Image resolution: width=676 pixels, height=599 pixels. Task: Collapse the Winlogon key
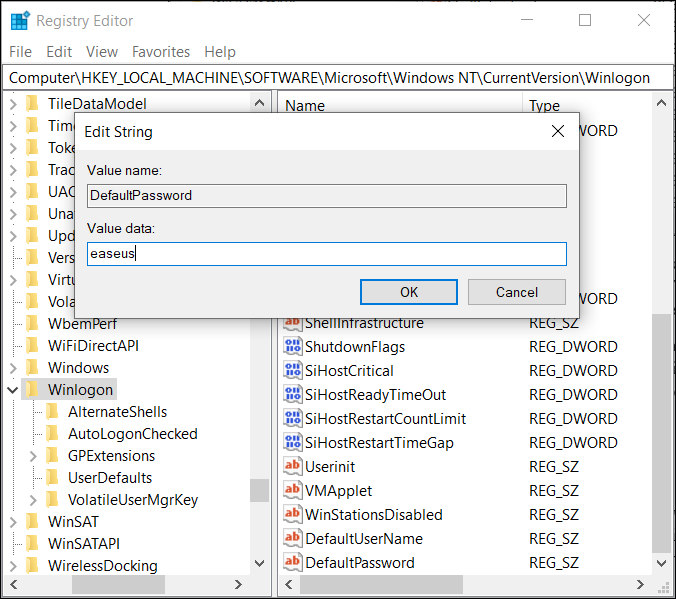[x=13, y=390]
